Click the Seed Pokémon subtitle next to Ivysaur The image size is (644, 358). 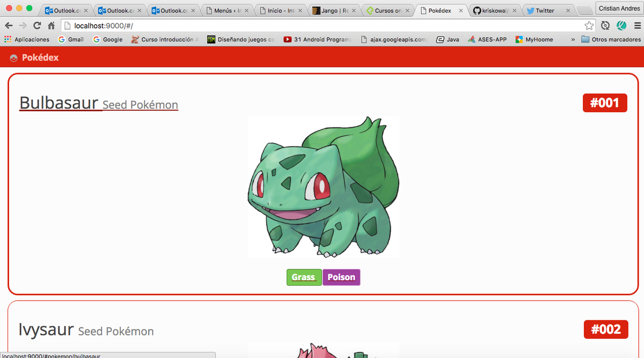tap(116, 331)
